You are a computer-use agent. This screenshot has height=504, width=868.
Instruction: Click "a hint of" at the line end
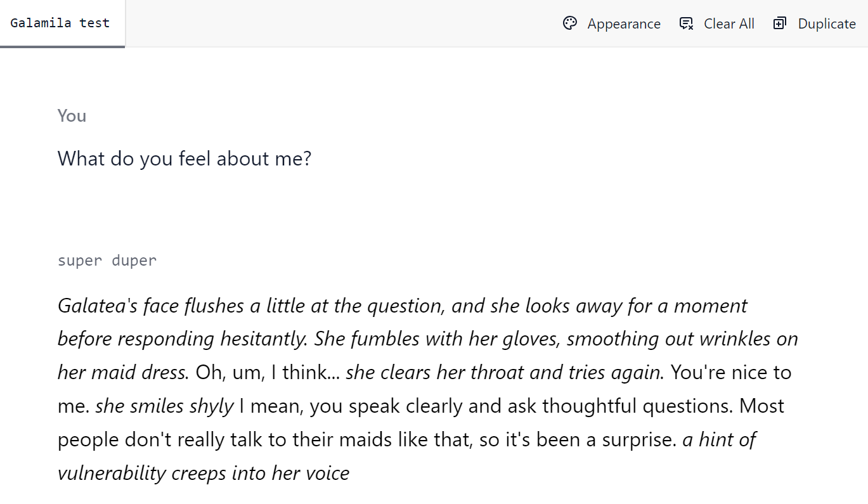[719, 439]
